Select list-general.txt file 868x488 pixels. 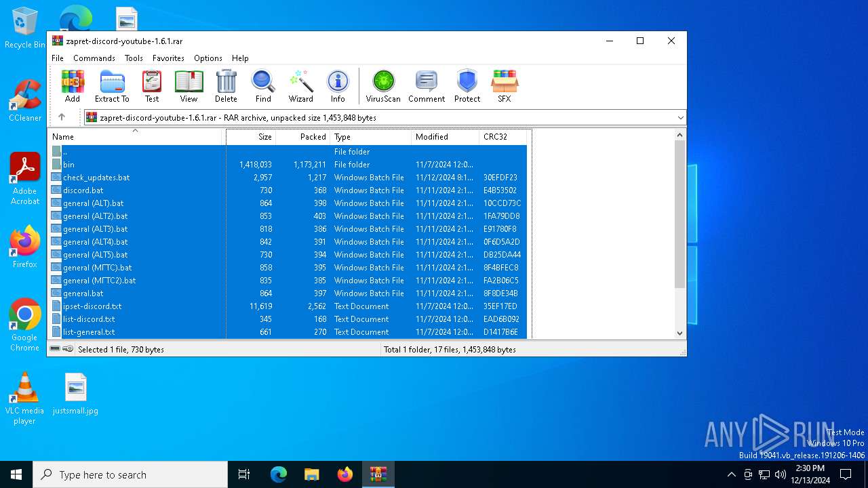point(288,332)
